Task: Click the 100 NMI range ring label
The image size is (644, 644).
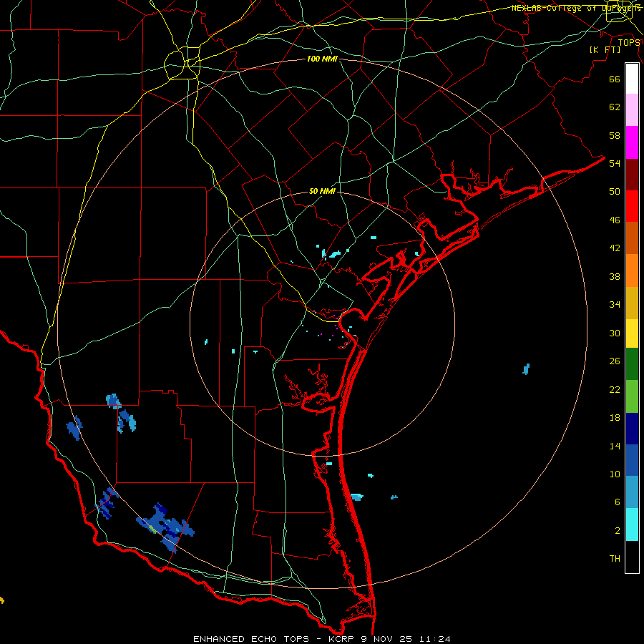Action: point(322,59)
